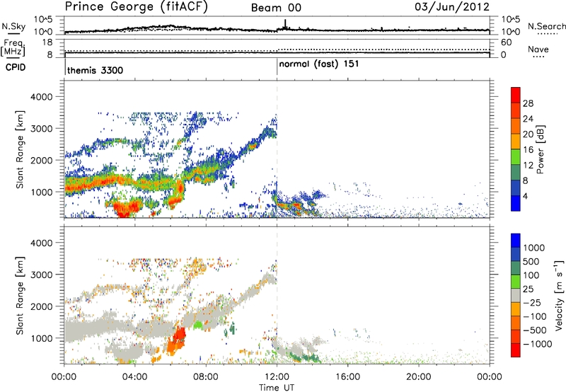Pick the light green Power segment between 12 and 16
Image resolution: width=566 pixels, height=392 pixels.
tap(516, 157)
